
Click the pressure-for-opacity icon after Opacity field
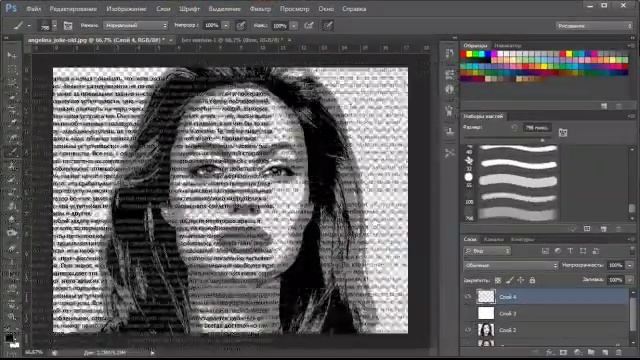pos(241,26)
